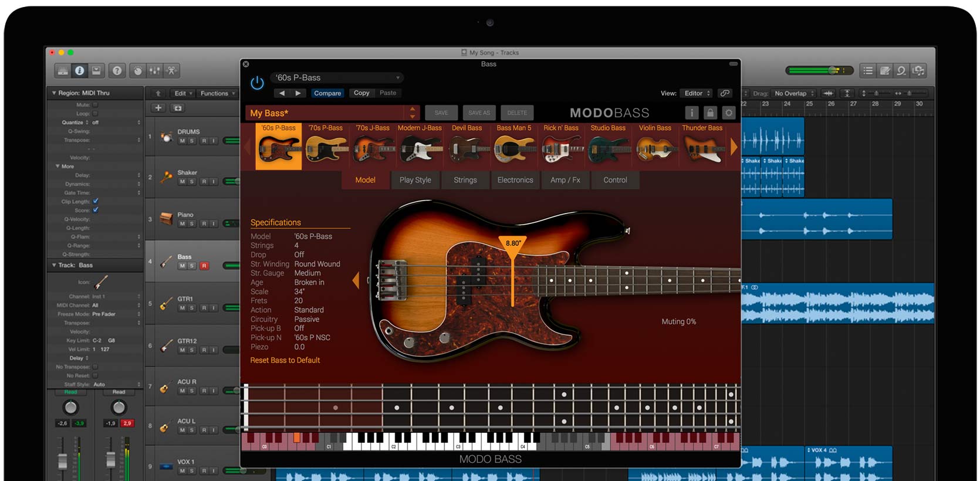Click the plugin link chain icon
The width and height of the screenshot is (980, 481).
click(x=725, y=93)
